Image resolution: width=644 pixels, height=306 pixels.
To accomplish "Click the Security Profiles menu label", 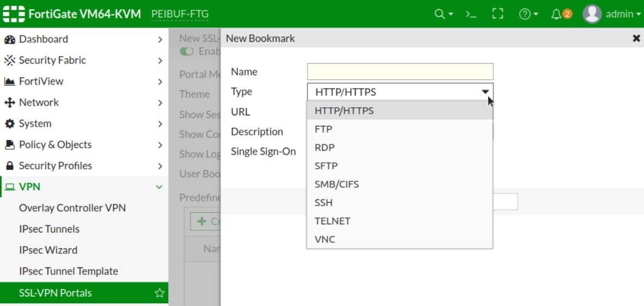I will (56, 166).
